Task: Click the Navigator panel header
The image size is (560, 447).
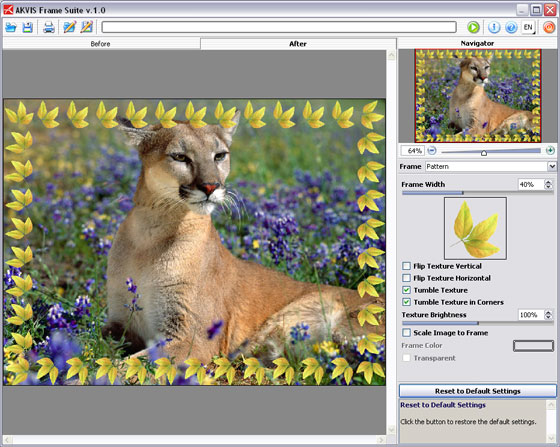Action: point(477,43)
